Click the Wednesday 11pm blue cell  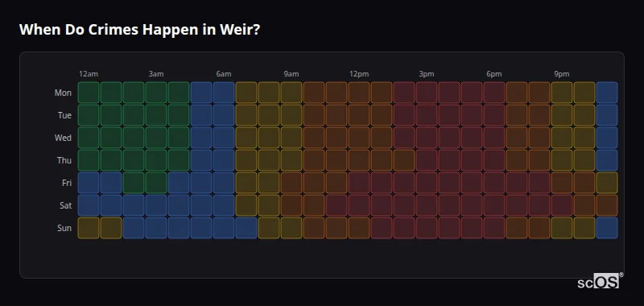[607, 138]
